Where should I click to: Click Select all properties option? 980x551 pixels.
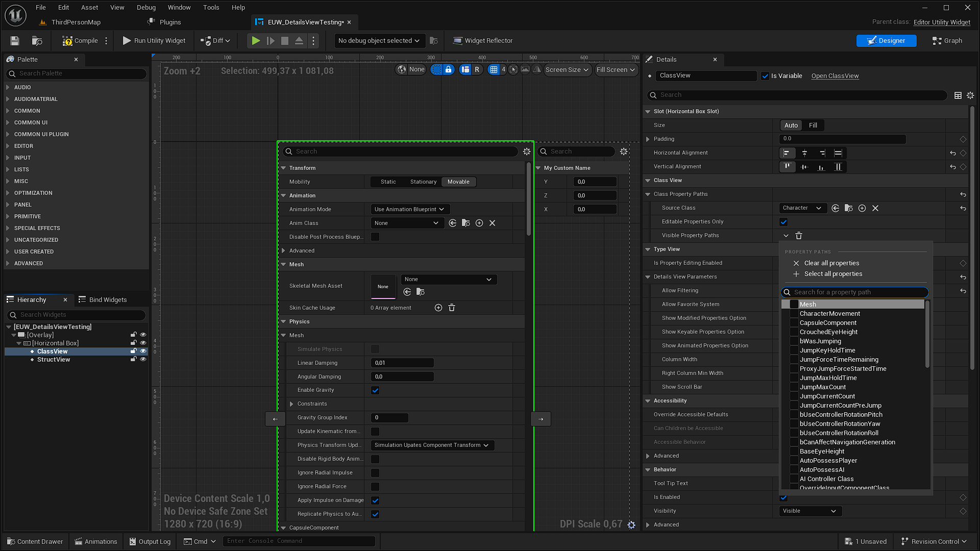coord(833,274)
